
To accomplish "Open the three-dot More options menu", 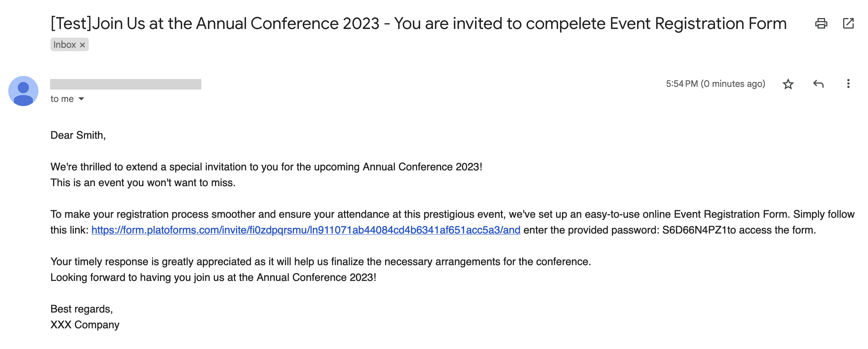I will point(848,84).
